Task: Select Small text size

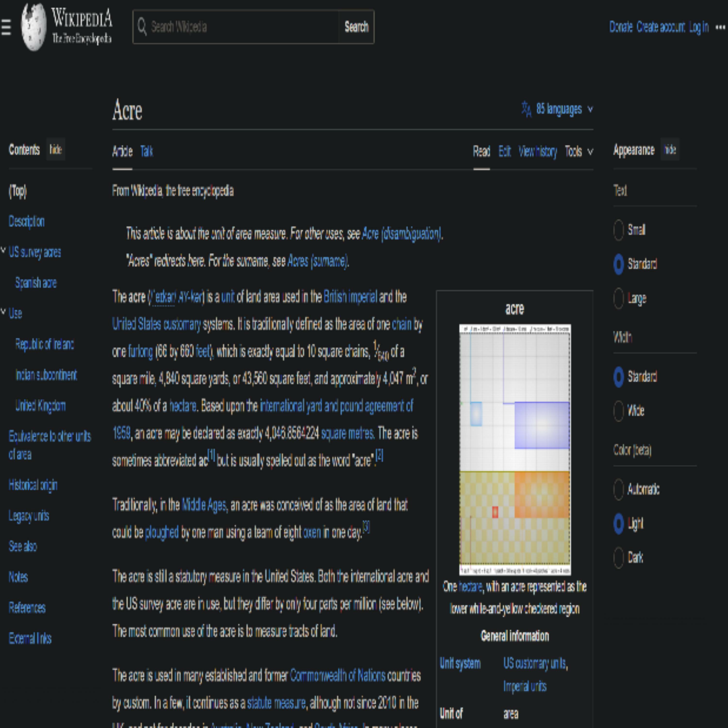Action: 618,230
